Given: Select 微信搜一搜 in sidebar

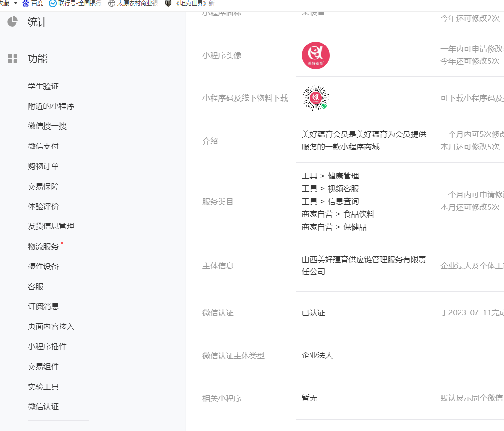Looking at the screenshot, I should pos(47,126).
